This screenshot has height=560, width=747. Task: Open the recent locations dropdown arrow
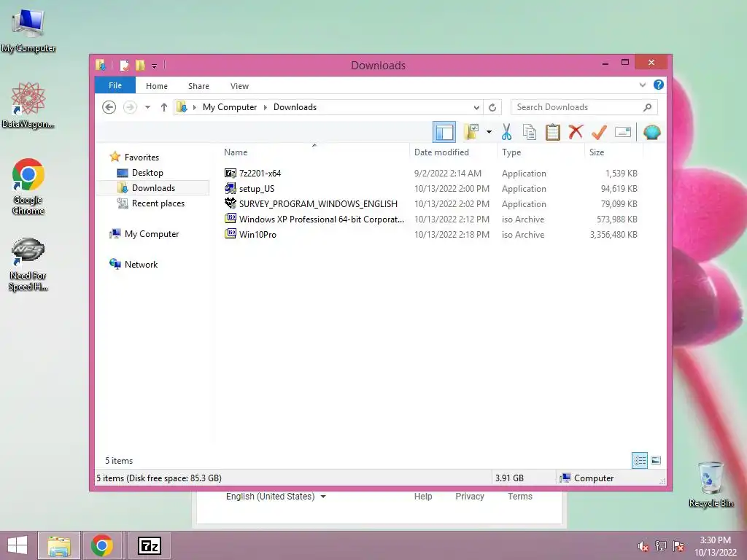[x=147, y=107]
